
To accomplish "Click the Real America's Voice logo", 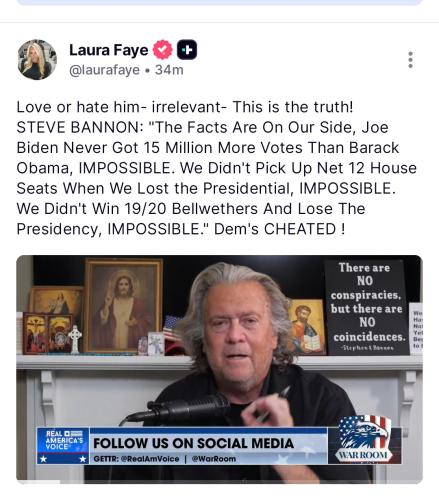I will pyautogui.click(x=63, y=446).
